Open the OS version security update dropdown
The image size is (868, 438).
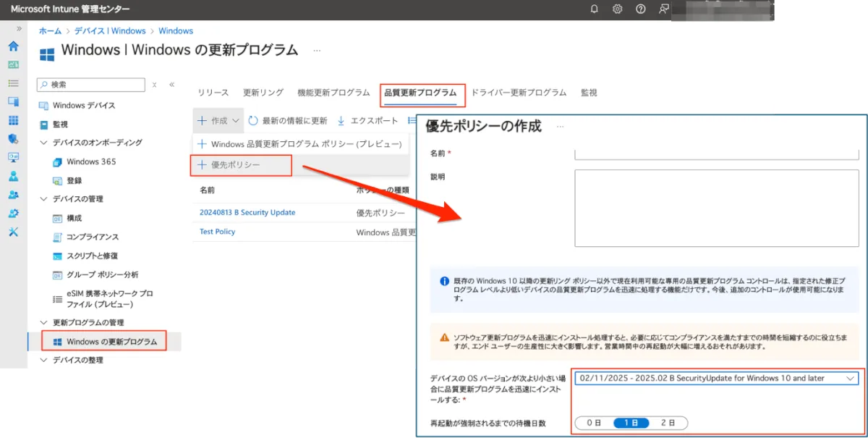tap(716, 378)
